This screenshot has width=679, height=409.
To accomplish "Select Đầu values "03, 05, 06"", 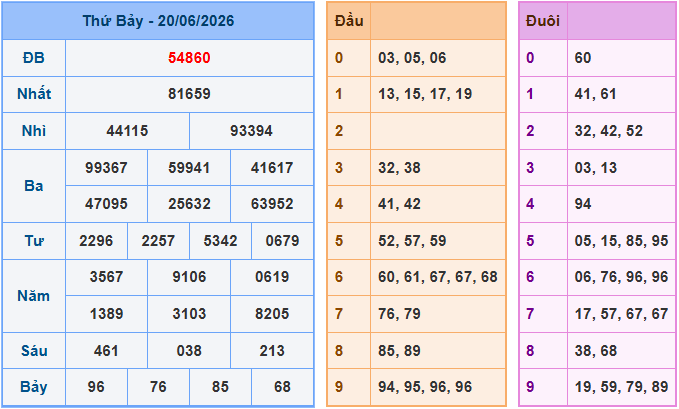I will point(412,58).
